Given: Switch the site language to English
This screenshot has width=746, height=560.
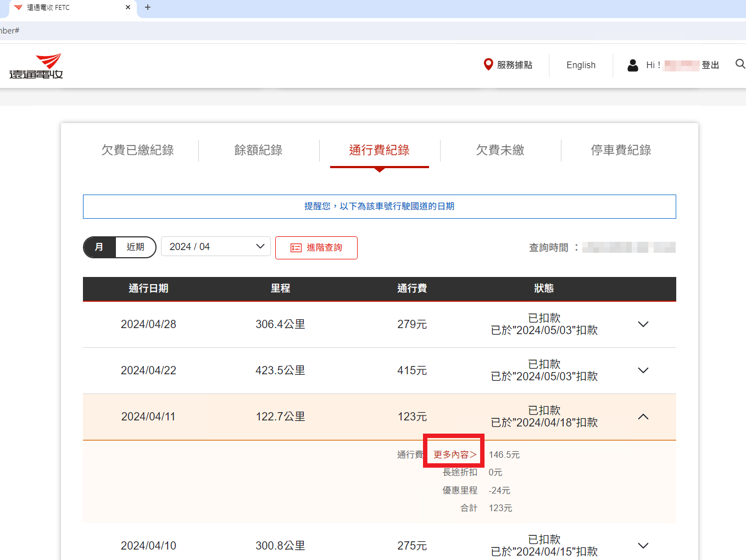Looking at the screenshot, I should tap(581, 65).
